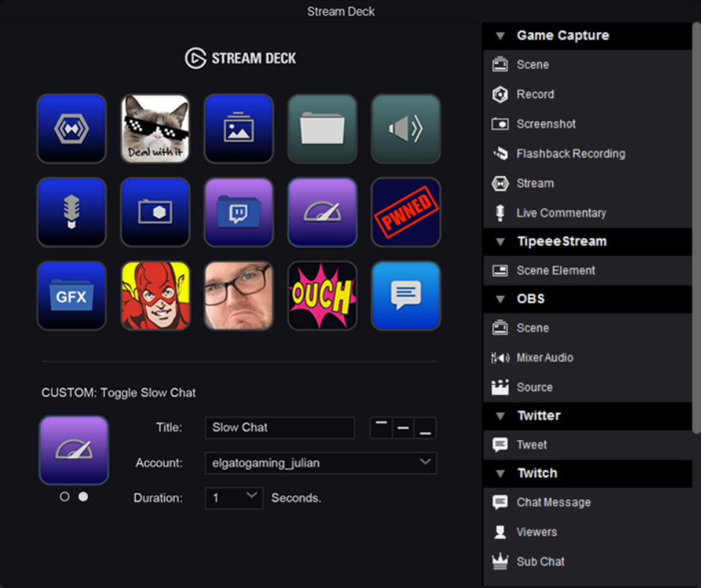Align title to middle
Screen dimensions: 701x588
403,427
